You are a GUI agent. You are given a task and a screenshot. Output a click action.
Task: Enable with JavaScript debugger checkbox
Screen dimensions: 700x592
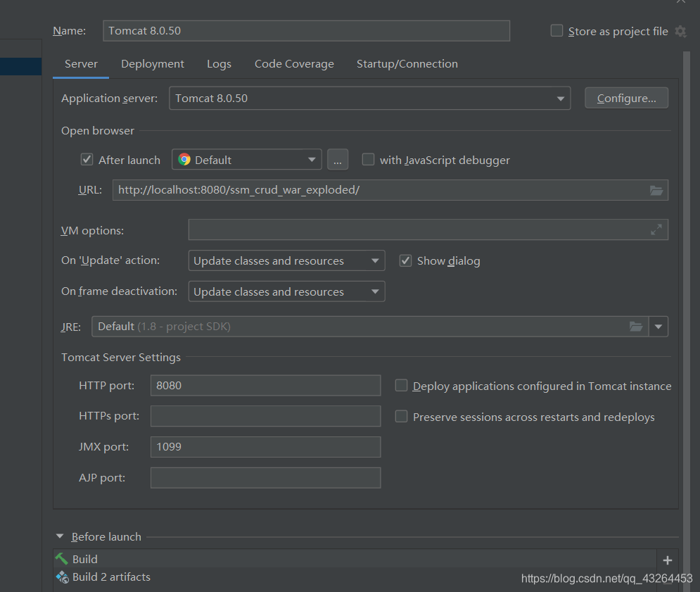tap(368, 160)
